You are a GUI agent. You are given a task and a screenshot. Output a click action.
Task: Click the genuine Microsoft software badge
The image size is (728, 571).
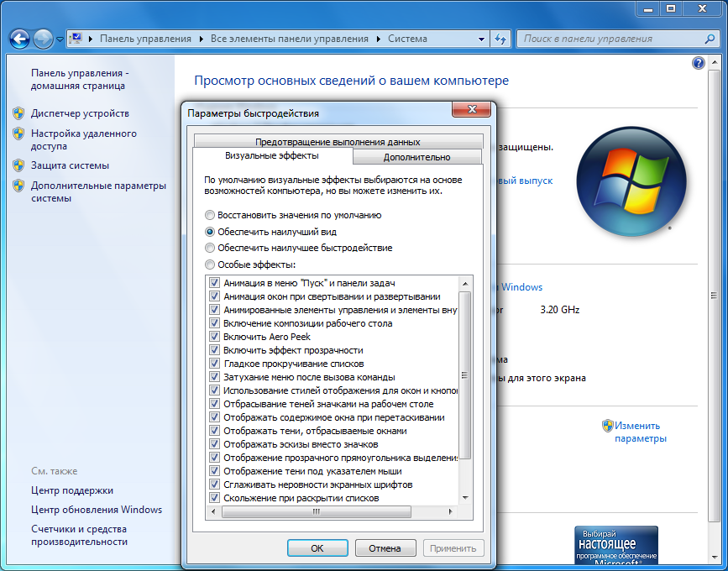click(x=616, y=545)
